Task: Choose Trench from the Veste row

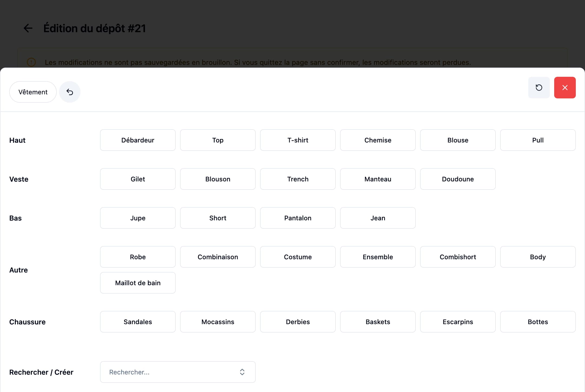Action: pyautogui.click(x=298, y=179)
